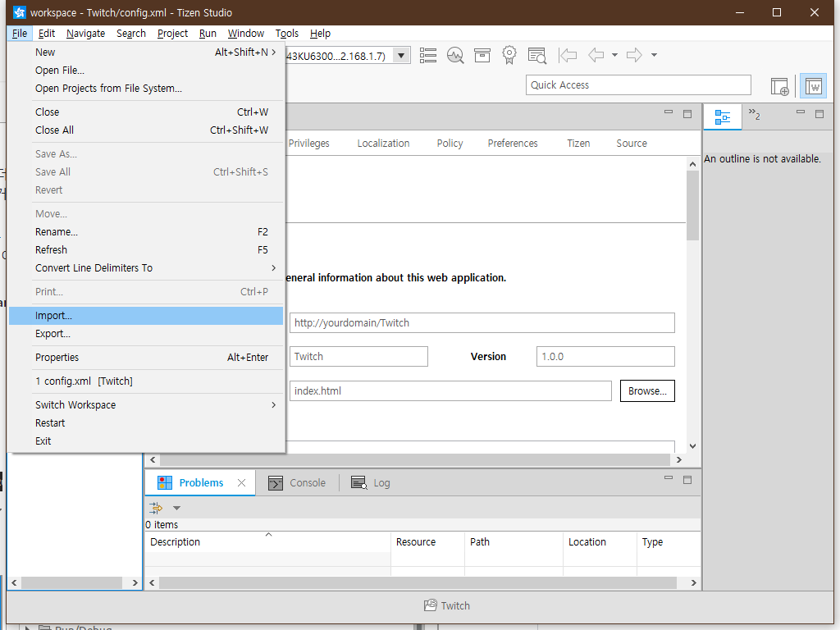Minimize the config editor pane
This screenshot has width=840, height=630.
pyautogui.click(x=668, y=112)
